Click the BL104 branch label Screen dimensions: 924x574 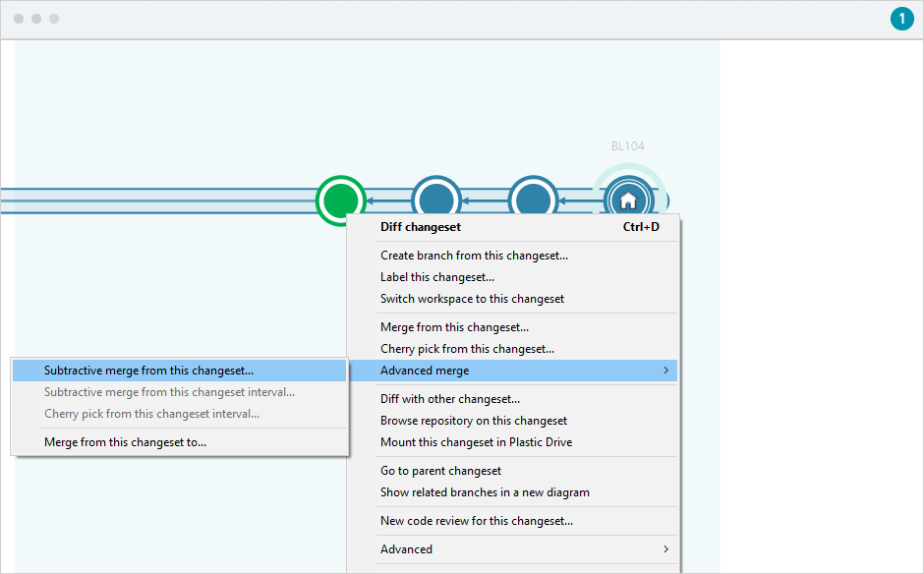(x=627, y=145)
